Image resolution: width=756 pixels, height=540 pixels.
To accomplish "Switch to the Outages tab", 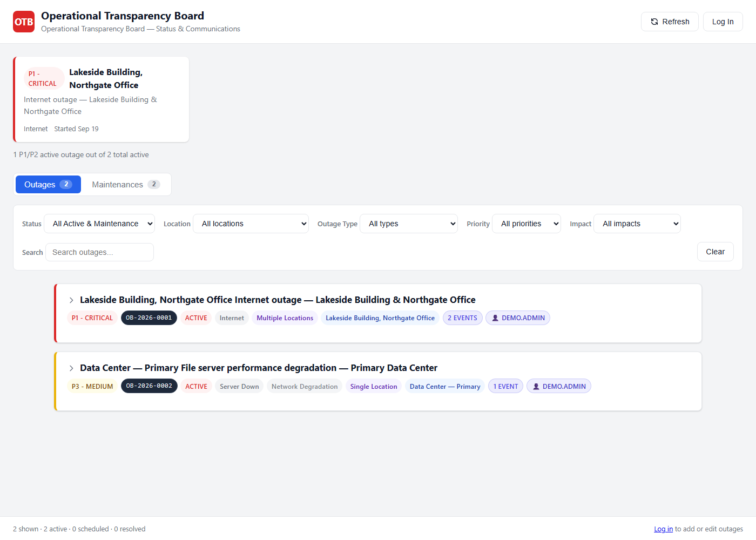I will tap(48, 185).
